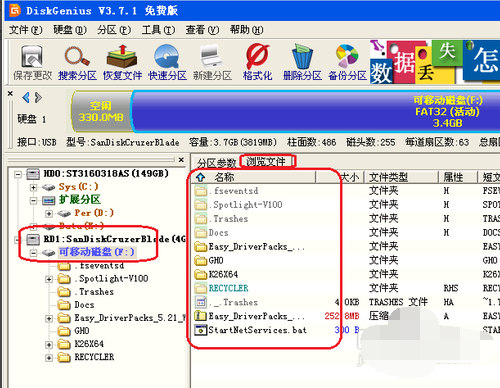Viewport: 500px width, 388px height.
Task: Select the 浏览文件 tab
Action: (266, 162)
